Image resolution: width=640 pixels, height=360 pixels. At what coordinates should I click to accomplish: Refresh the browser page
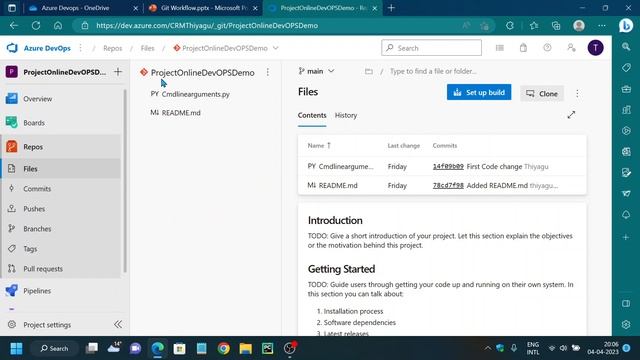click(36, 25)
